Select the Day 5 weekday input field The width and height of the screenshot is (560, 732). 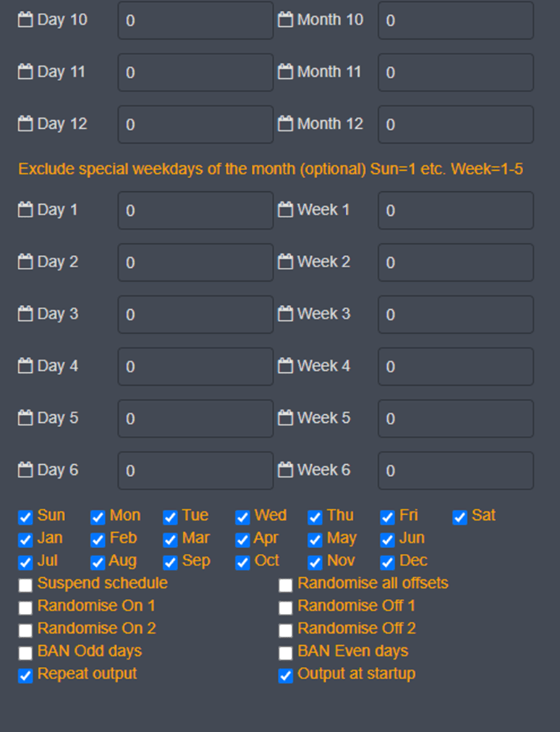[195, 418]
